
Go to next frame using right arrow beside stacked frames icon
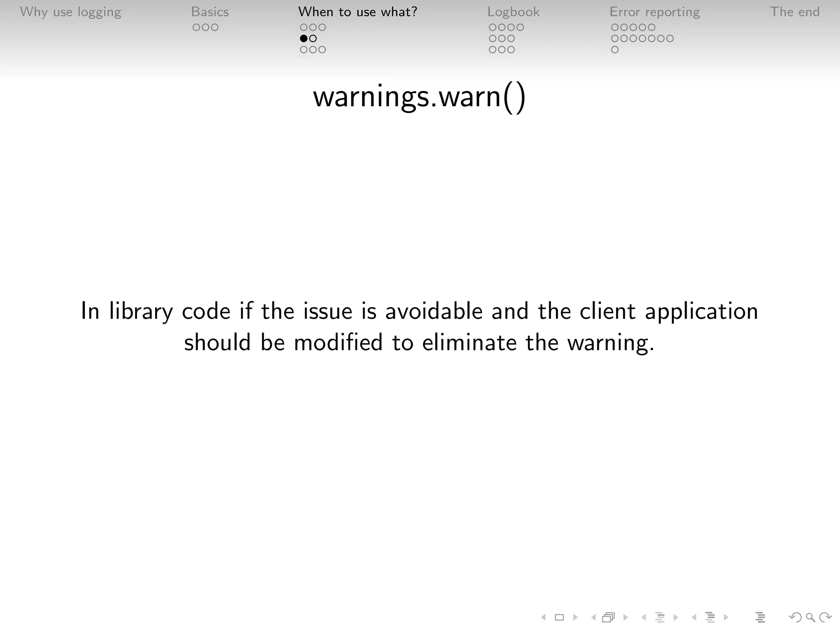coord(625,617)
